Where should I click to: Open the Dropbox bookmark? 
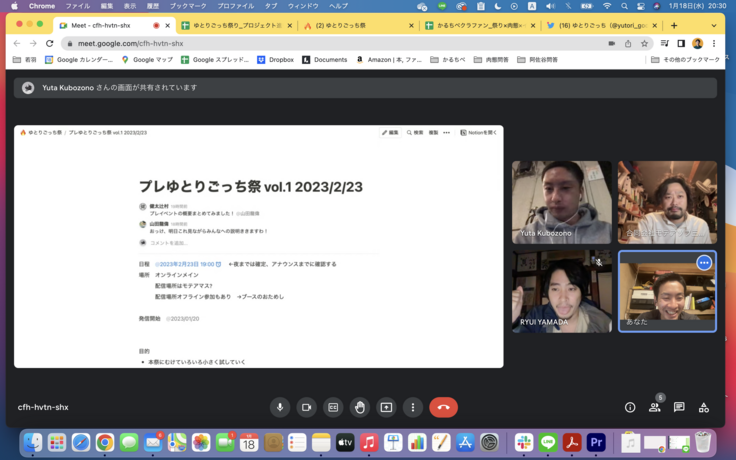[x=275, y=60]
